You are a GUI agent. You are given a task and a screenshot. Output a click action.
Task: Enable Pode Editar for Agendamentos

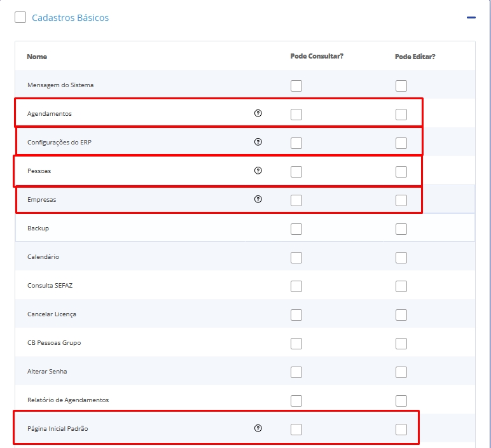[401, 115]
